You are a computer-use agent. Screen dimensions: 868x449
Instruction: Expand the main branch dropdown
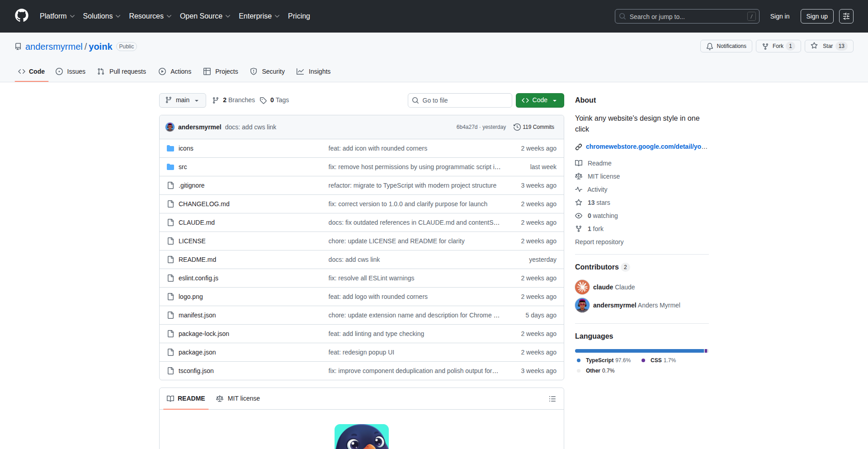click(182, 100)
